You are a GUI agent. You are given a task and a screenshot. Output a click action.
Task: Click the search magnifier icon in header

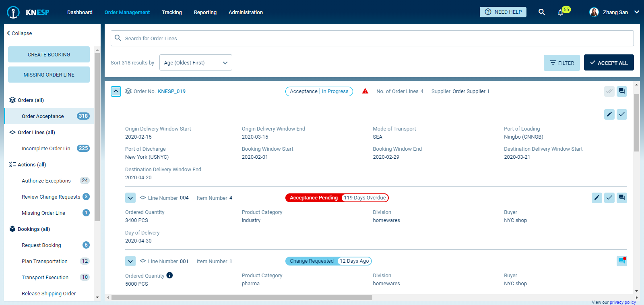pyautogui.click(x=542, y=12)
